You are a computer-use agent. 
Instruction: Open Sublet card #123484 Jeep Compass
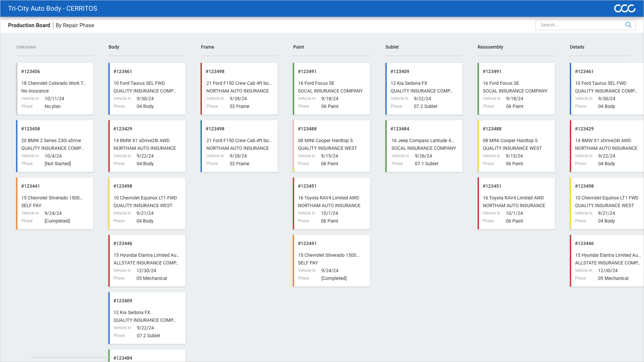coord(424,146)
